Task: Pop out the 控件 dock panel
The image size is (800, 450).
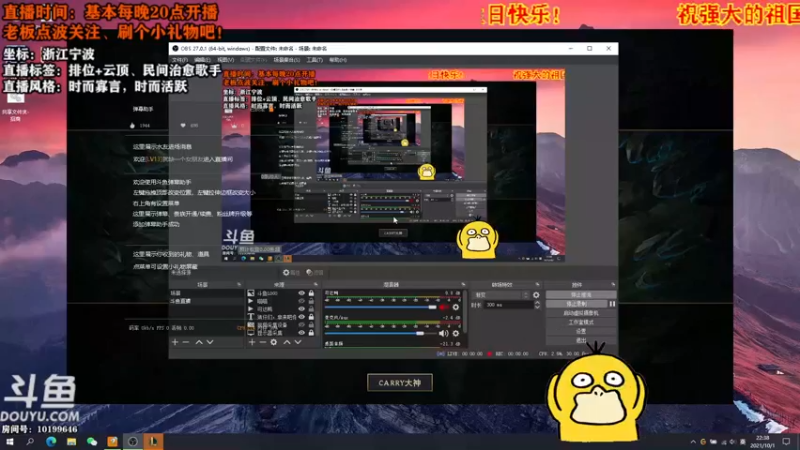Action: (x=613, y=285)
